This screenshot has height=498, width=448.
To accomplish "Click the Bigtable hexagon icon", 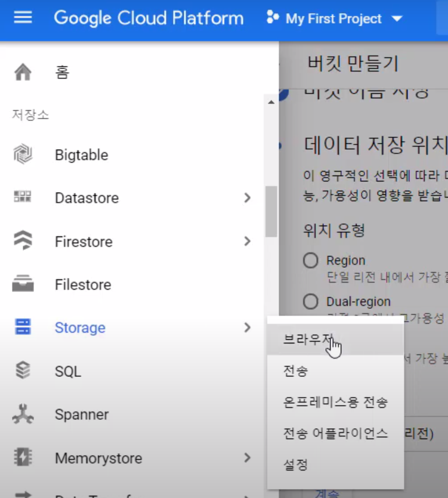I will point(23,154).
